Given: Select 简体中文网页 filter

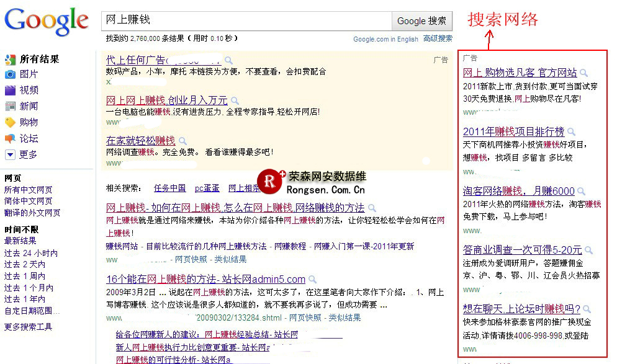Looking at the screenshot, I should tap(29, 202).
